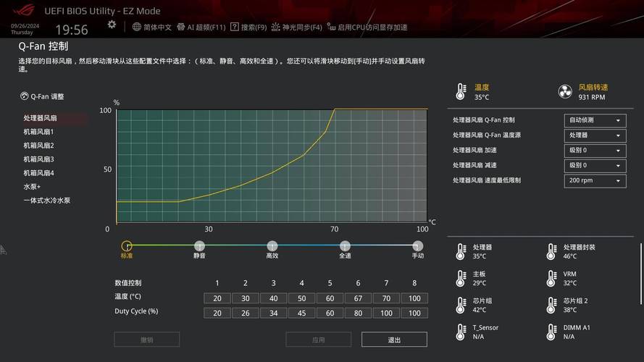Open 处理器风扇 Q-Fan 控制 dropdown 自动侦测

coord(595,120)
